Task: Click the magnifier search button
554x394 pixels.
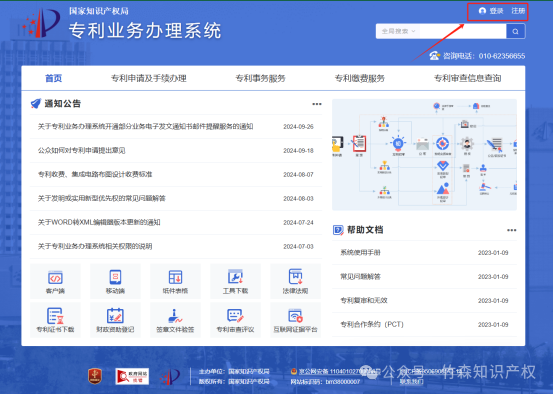Action: [515, 31]
